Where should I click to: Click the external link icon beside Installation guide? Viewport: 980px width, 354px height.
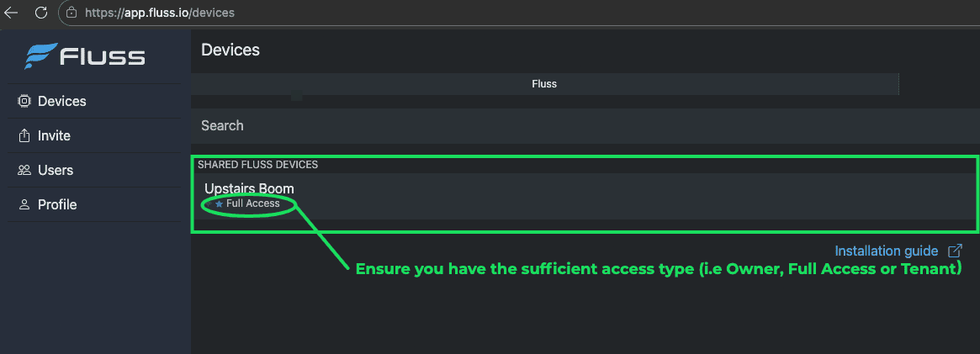(955, 251)
